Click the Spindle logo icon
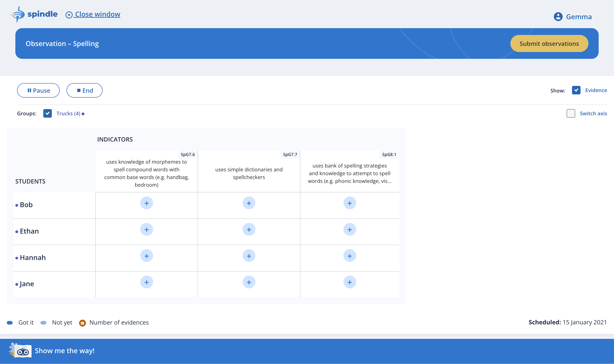614x364 pixels. 18,14
